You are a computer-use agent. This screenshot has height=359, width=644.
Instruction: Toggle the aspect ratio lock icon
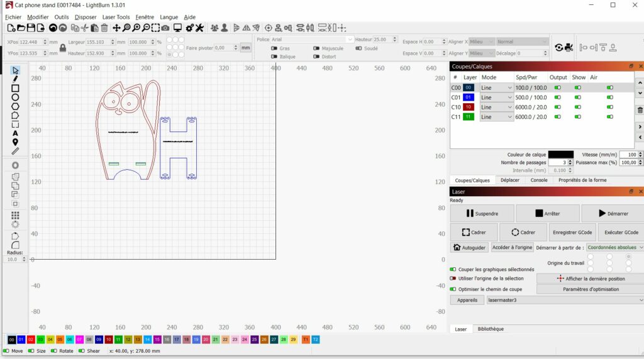(x=62, y=48)
